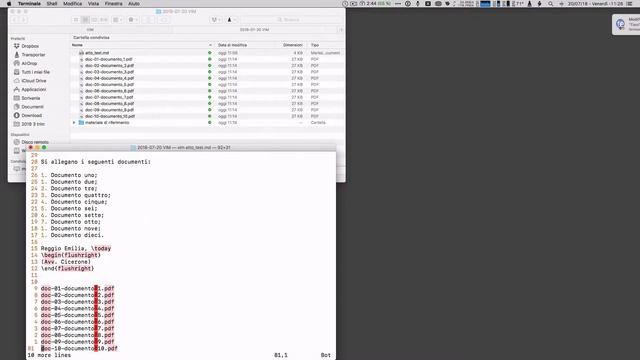
Task: Select the 2018-07-20 VIM tab in Finder
Action: (254, 30)
